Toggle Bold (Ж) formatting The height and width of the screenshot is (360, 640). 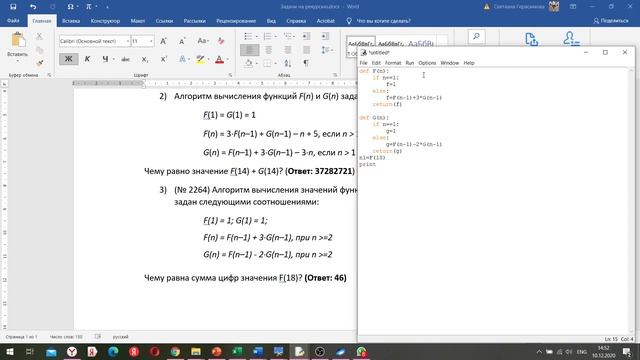pyautogui.click(x=69, y=59)
